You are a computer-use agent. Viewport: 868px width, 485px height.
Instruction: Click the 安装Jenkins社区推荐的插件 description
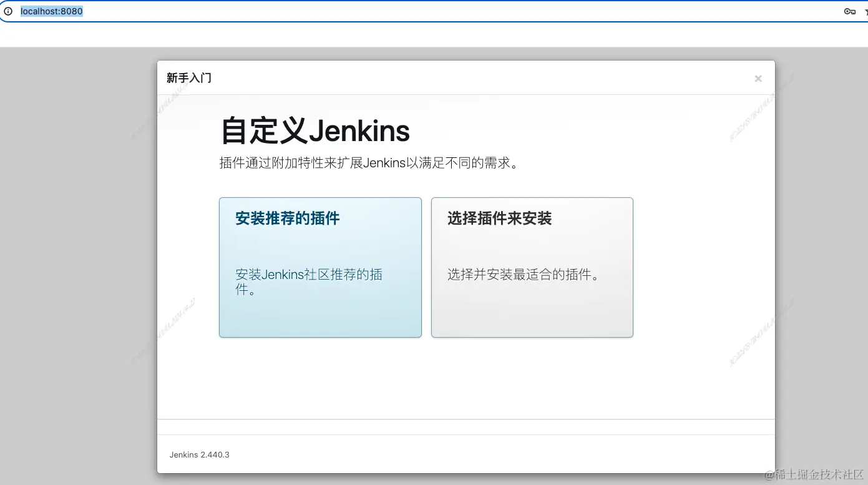[x=309, y=282]
